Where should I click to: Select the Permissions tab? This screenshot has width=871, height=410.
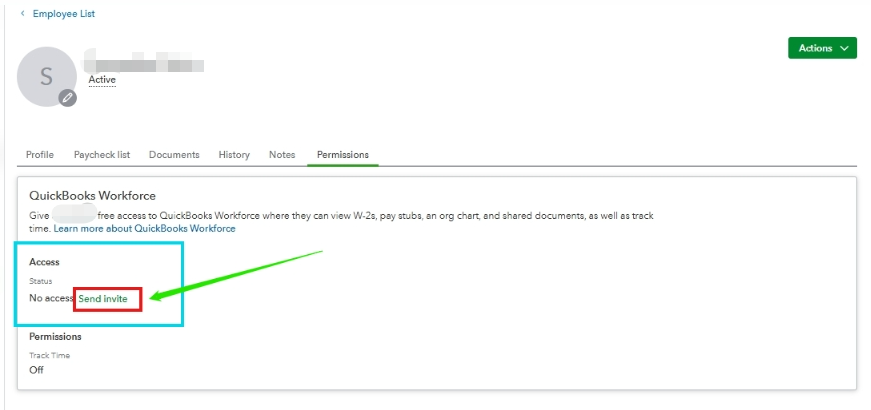click(x=343, y=155)
